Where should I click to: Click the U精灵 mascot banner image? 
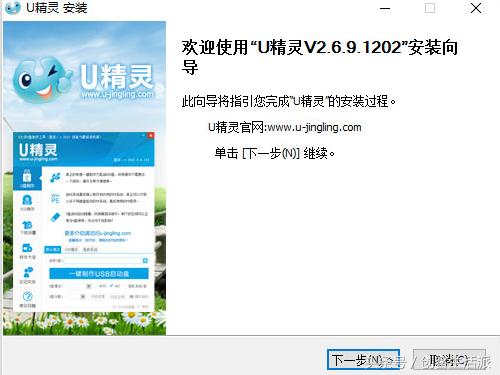pos(84,178)
